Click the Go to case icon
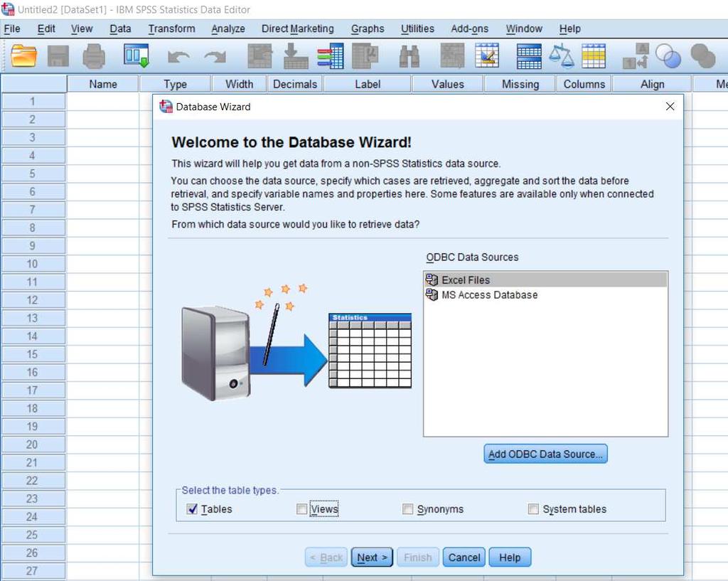 (x=260, y=56)
